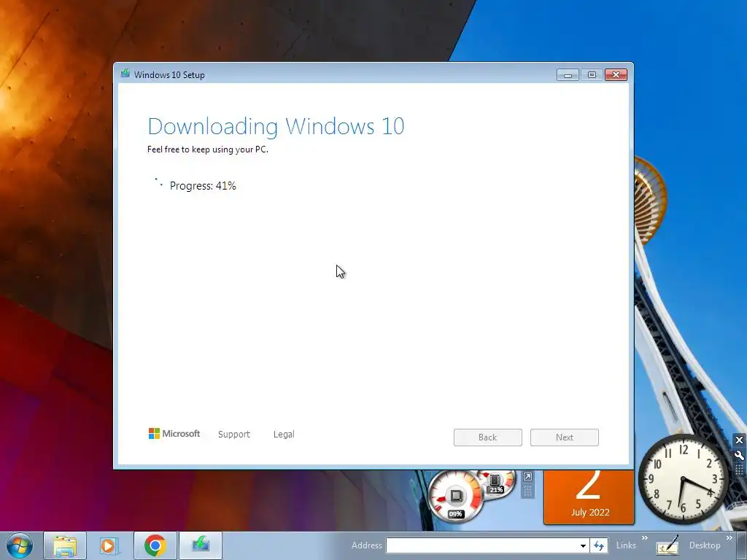Click the CPU meter gadget larger-size arrow
Image resolution: width=747 pixels, height=560 pixels.
coord(527,477)
